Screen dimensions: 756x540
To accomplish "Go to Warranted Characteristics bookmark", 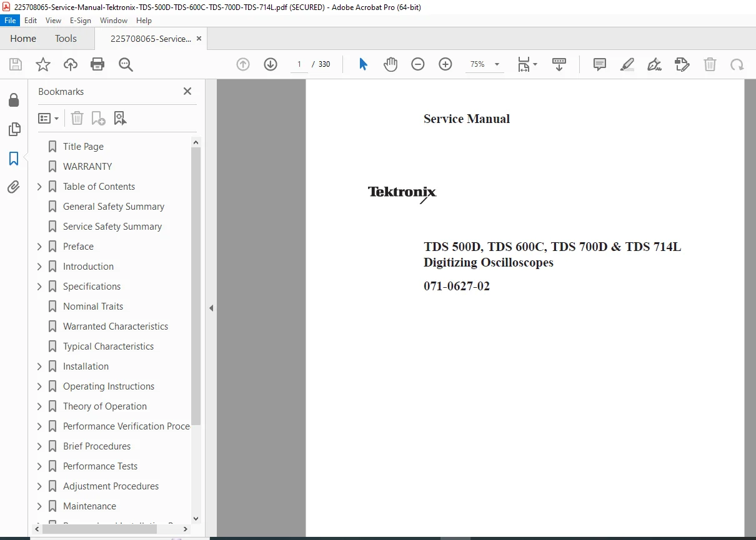I will [116, 326].
